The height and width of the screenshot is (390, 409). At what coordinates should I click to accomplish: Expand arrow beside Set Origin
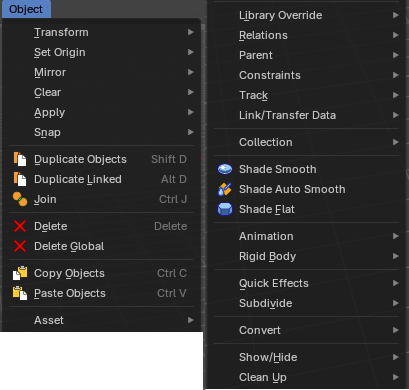[191, 52]
